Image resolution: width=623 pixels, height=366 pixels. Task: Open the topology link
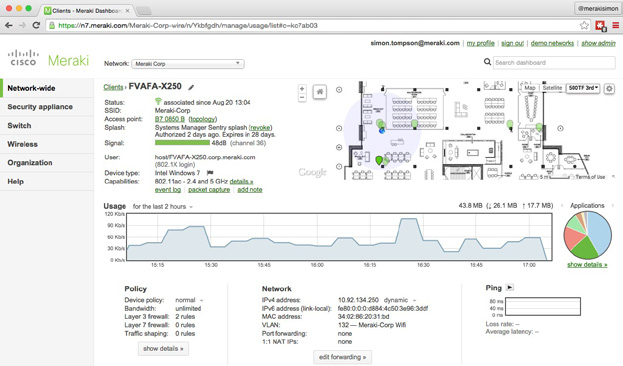203,119
